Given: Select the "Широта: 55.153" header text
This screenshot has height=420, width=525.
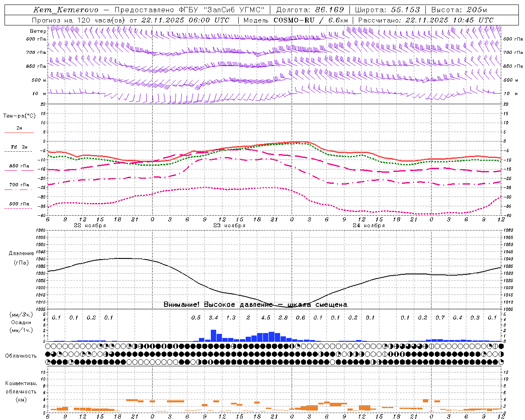Looking at the screenshot, I should [x=387, y=10].
